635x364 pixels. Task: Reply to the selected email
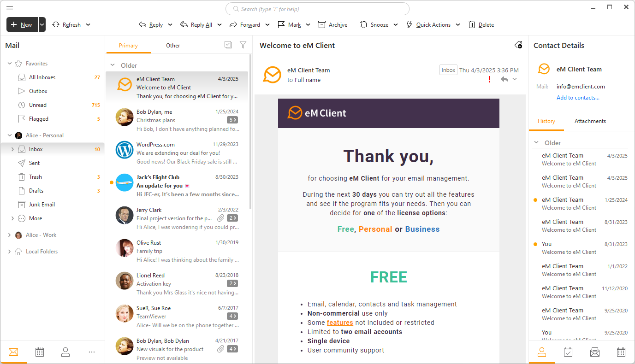pyautogui.click(x=151, y=25)
